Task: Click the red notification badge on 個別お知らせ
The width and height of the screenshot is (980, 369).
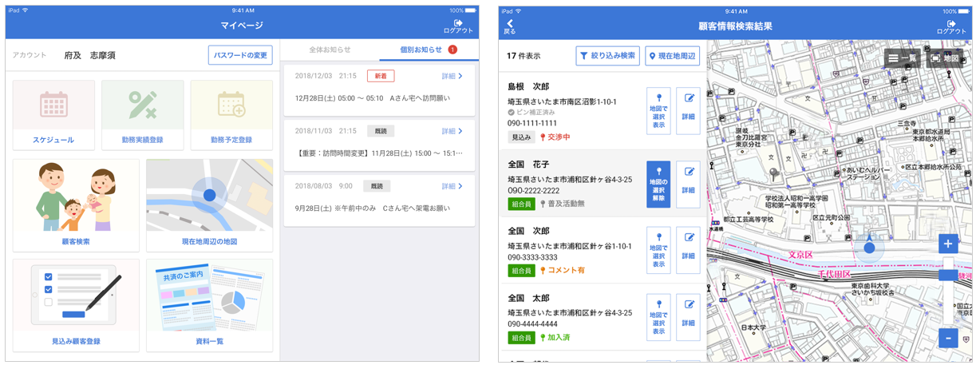Action: click(452, 50)
